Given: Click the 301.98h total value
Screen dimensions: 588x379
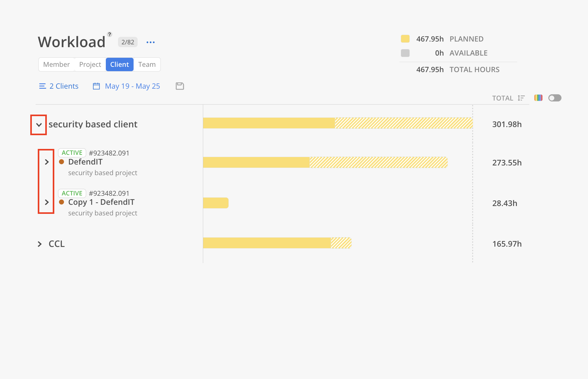Looking at the screenshot, I should click(x=507, y=124).
